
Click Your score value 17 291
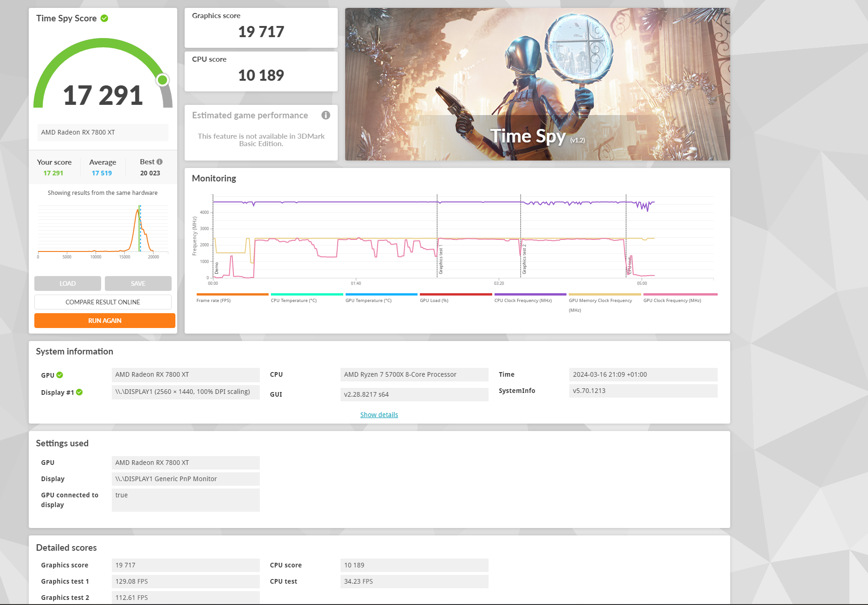(53, 173)
